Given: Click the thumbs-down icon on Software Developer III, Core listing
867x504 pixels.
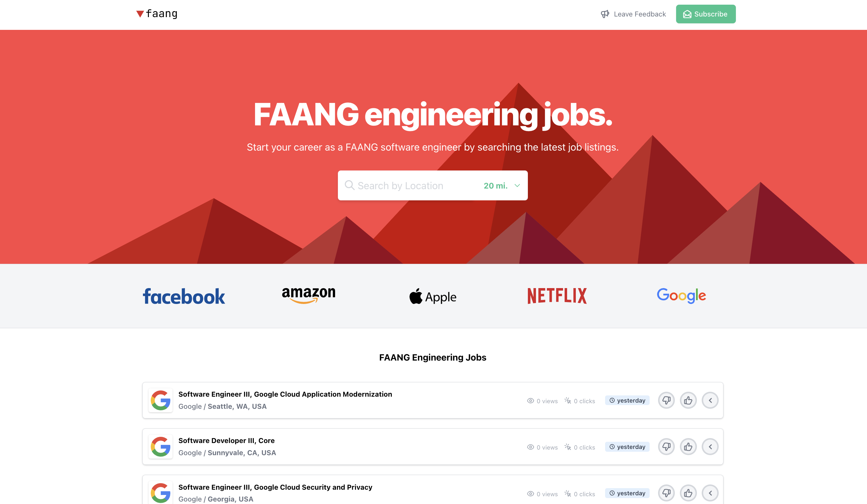Looking at the screenshot, I should pyautogui.click(x=666, y=446).
